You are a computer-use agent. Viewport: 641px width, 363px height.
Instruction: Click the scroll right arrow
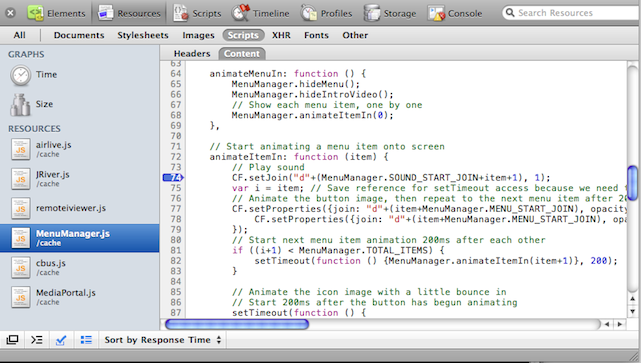tap(620, 324)
